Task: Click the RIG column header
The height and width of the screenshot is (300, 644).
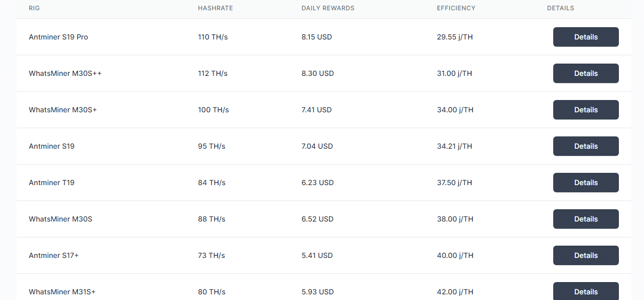Action: click(x=34, y=8)
